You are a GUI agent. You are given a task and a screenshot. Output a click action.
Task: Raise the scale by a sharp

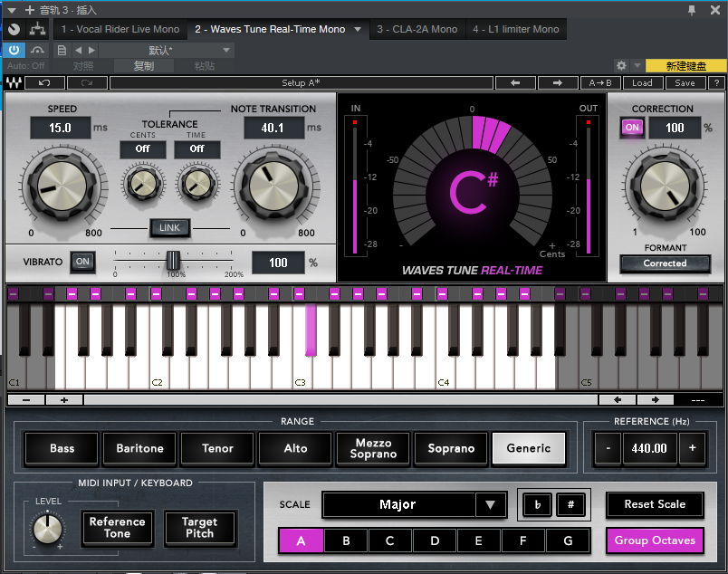(x=570, y=505)
